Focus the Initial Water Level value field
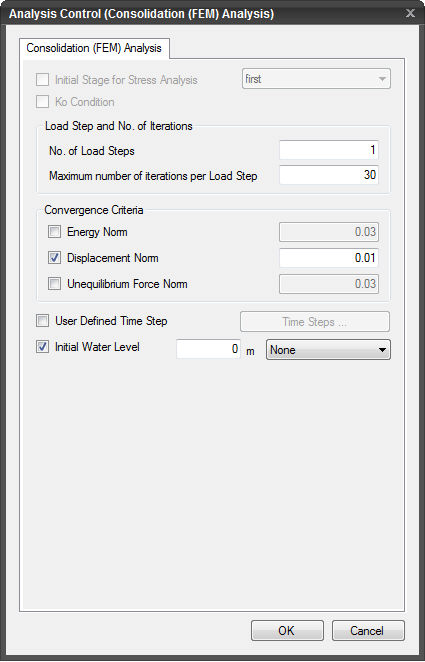 tap(208, 349)
